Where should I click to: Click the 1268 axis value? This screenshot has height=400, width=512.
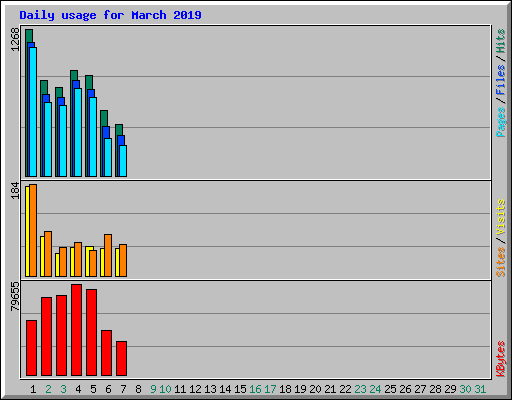[x=15, y=40]
